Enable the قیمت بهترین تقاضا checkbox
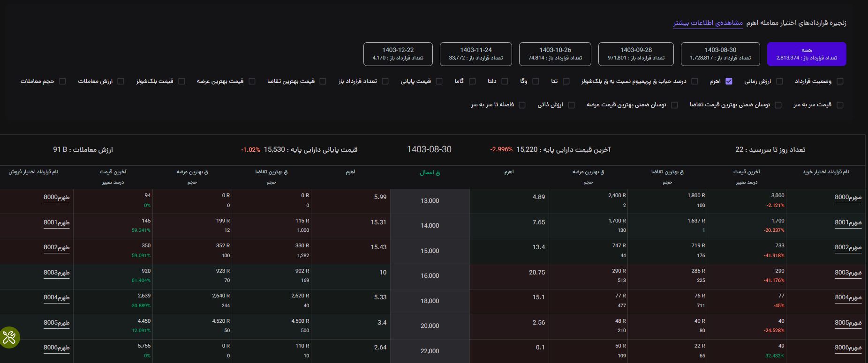 (x=323, y=81)
